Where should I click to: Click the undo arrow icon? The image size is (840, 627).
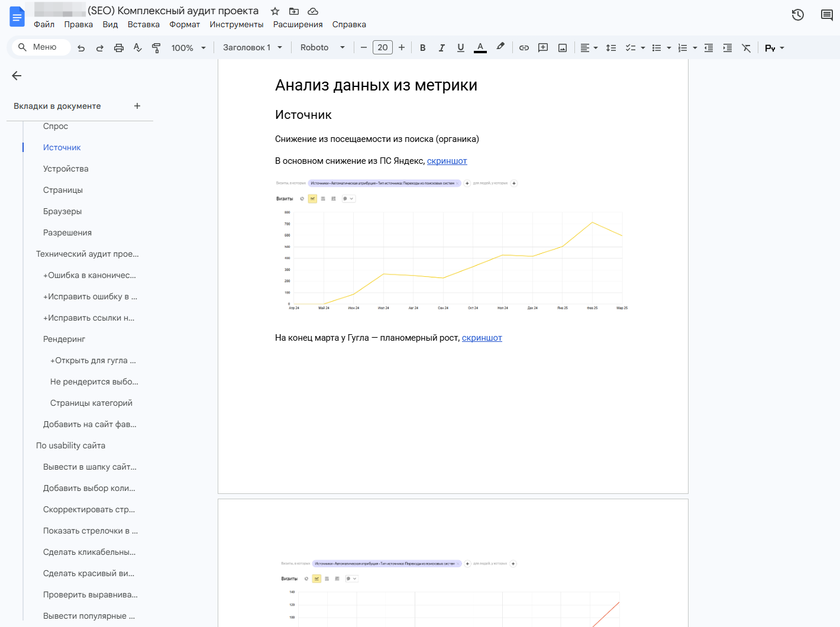(x=81, y=48)
